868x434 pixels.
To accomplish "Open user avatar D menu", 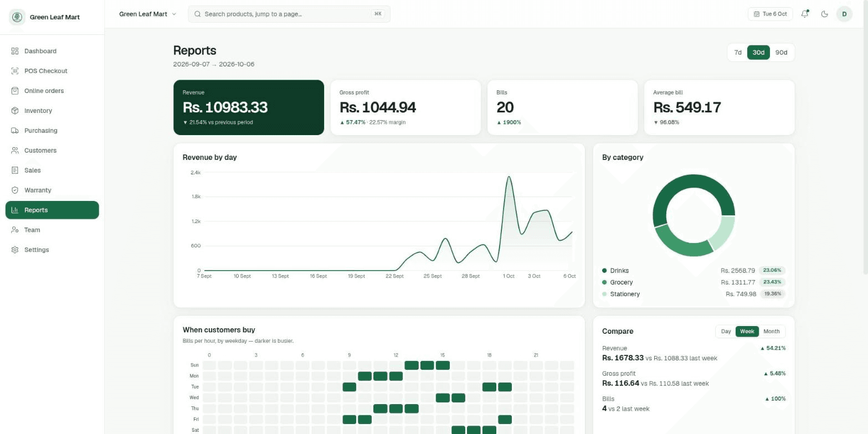I will pos(844,14).
